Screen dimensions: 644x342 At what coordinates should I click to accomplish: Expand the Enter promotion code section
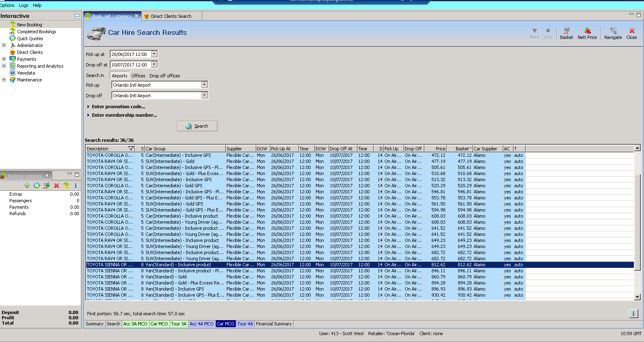[116, 107]
